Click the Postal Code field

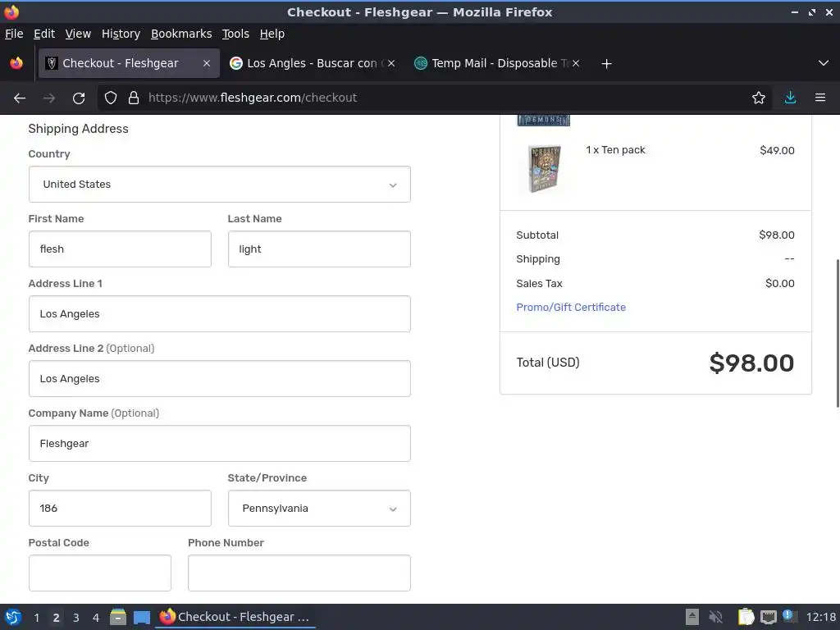(100, 573)
